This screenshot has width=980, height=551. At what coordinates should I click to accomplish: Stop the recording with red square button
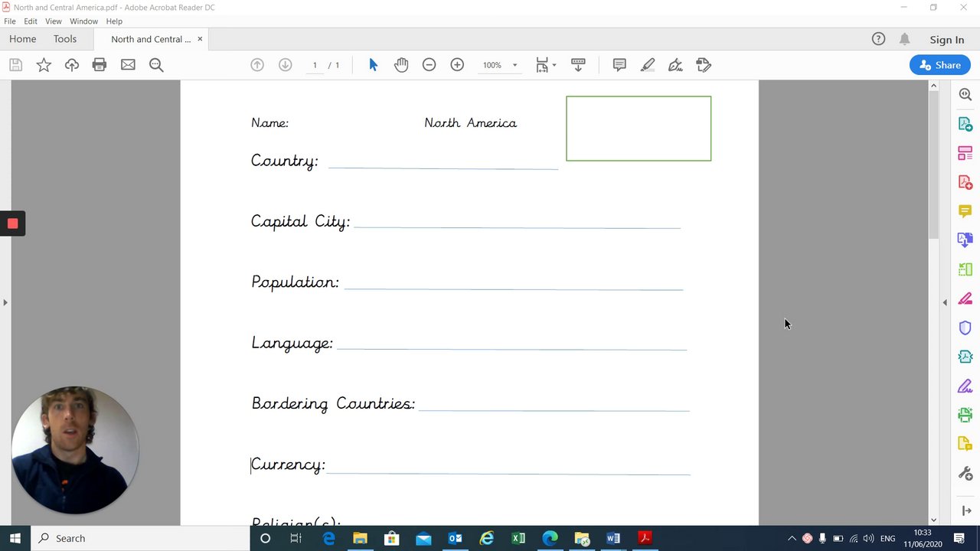pyautogui.click(x=12, y=223)
